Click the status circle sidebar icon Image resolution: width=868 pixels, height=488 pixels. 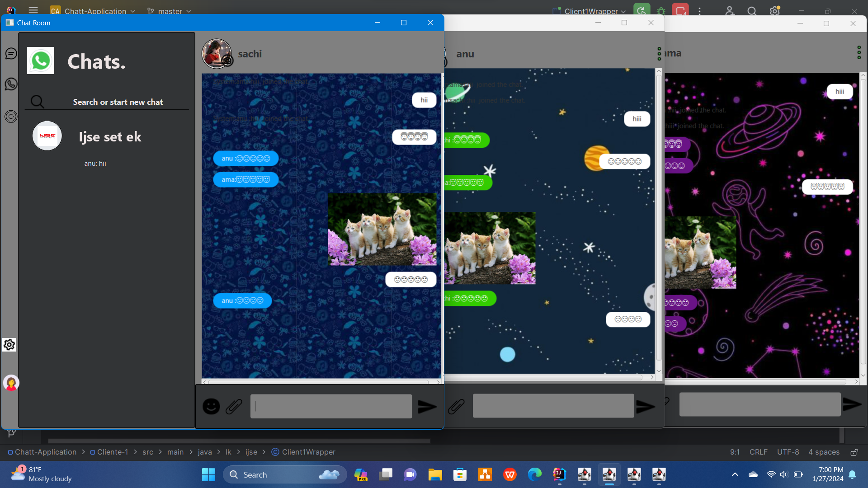[11, 117]
